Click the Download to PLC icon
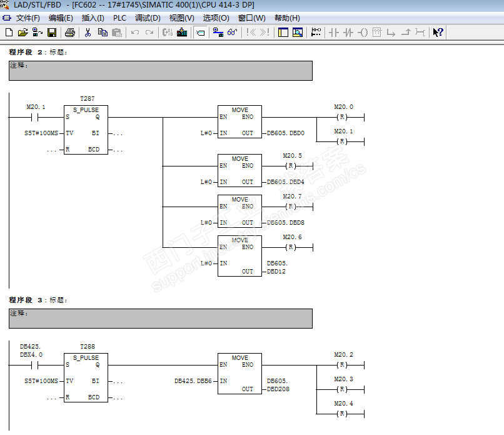The height and width of the screenshot is (435, 504). click(182, 33)
